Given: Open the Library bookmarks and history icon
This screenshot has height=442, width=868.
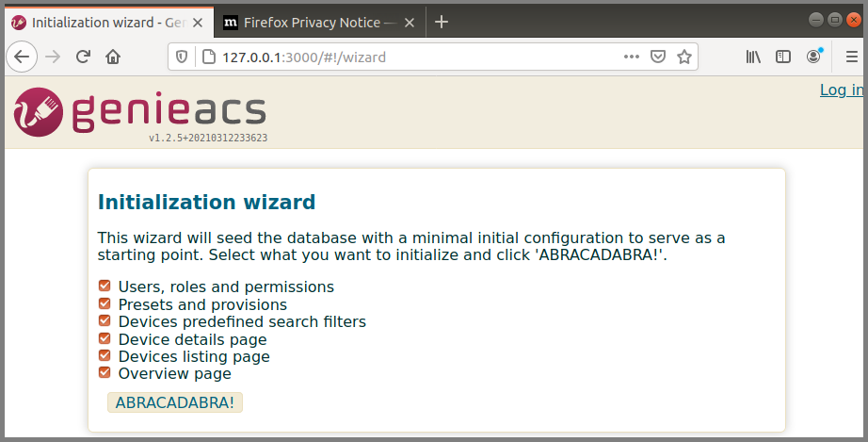Looking at the screenshot, I should pos(753,57).
